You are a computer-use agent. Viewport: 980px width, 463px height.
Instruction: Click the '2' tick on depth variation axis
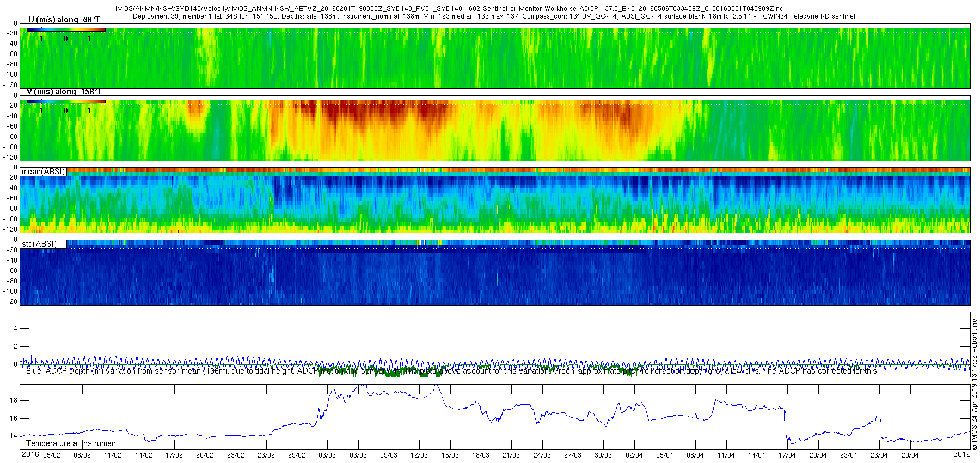pyautogui.click(x=15, y=346)
